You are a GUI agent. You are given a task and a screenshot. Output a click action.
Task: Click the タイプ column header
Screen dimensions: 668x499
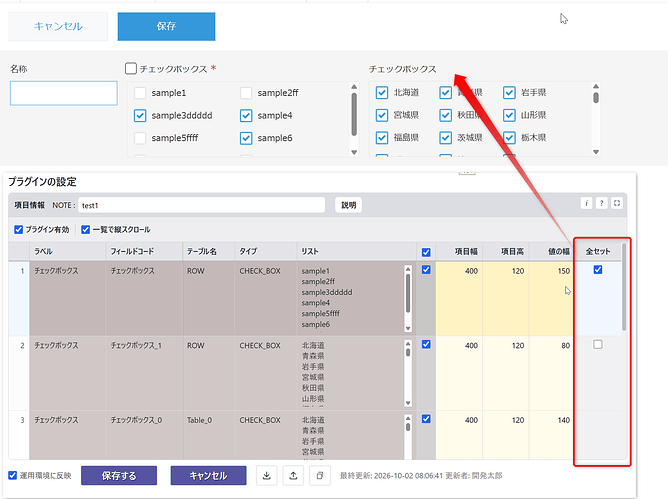(265, 251)
